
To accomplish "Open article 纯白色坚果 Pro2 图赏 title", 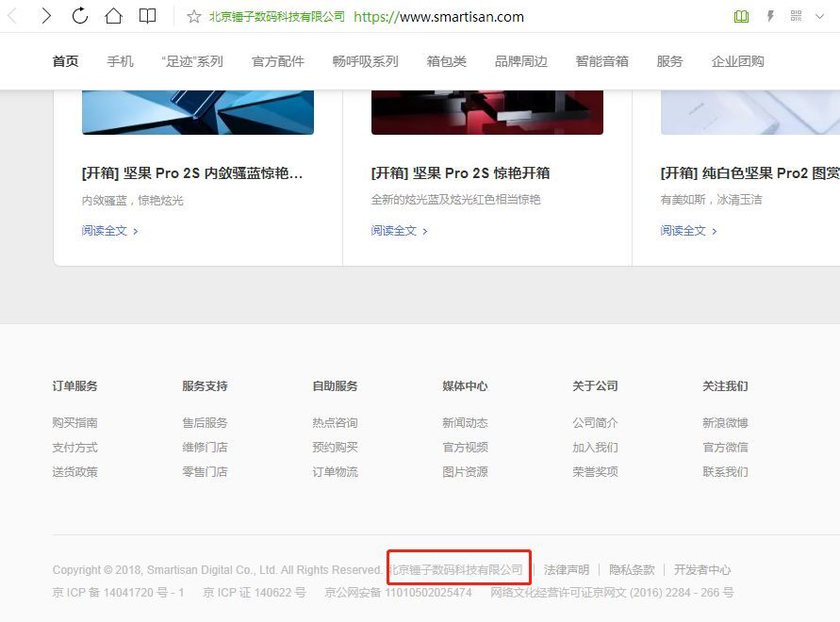I will (x=750, y=173).
